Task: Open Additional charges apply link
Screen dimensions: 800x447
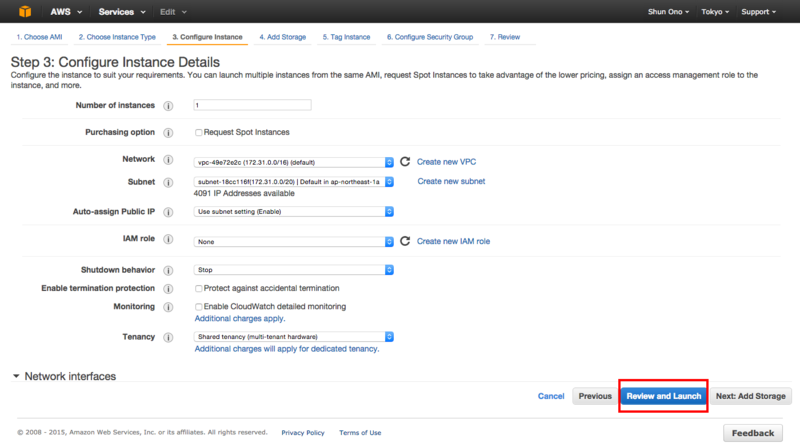Action: (x=240, y=318)
